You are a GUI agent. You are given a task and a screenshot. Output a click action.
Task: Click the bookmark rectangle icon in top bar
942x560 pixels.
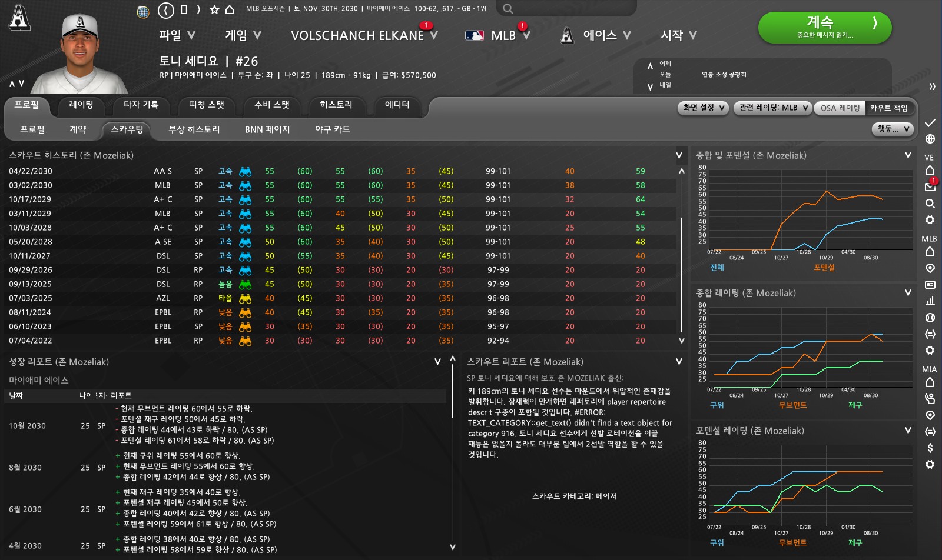coord(184,9)
